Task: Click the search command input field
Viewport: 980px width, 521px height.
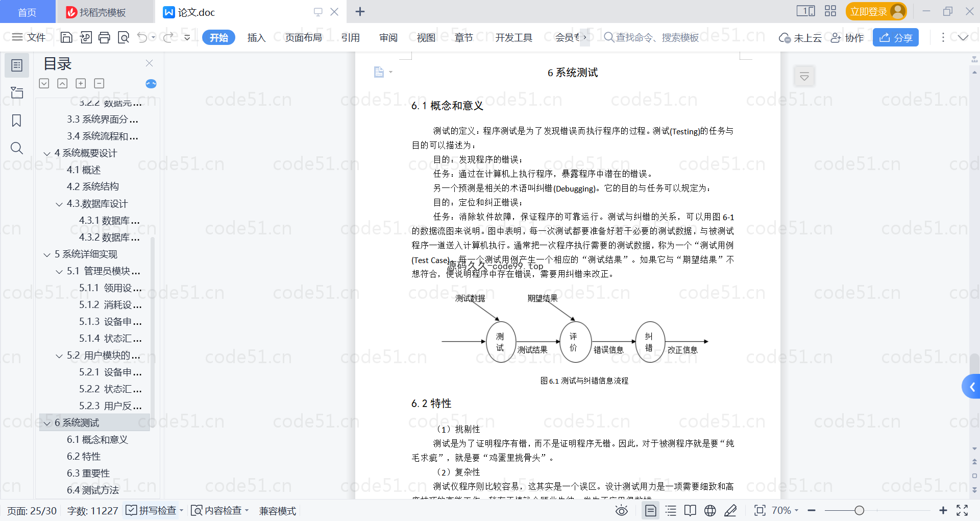Action: coord(651,37)
